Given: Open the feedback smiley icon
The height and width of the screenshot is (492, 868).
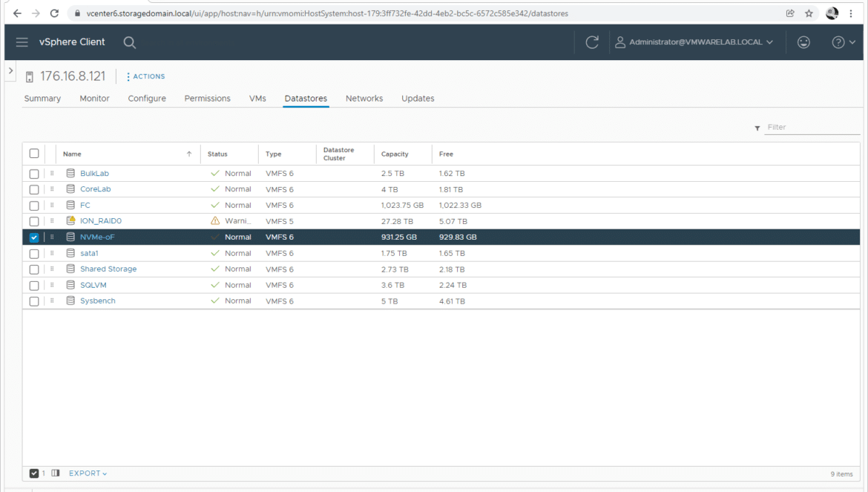Looking at the screenshot, I should click(803, 42).
